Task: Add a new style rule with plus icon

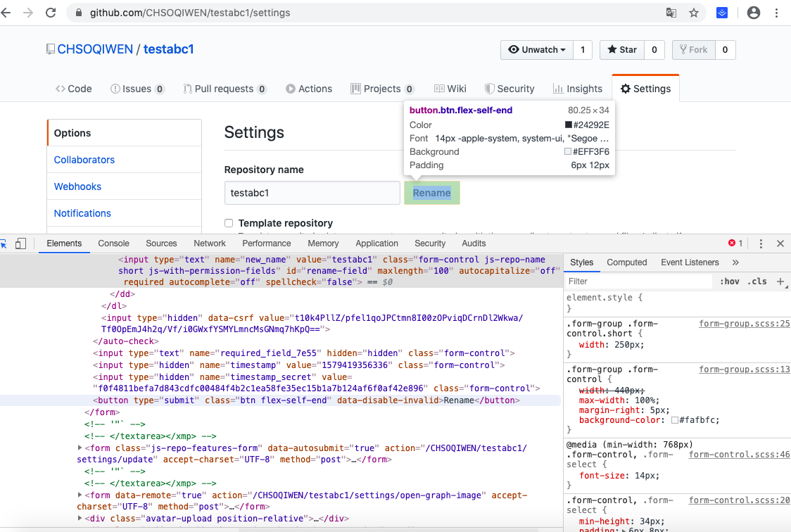Action: (x=781, y=281)
